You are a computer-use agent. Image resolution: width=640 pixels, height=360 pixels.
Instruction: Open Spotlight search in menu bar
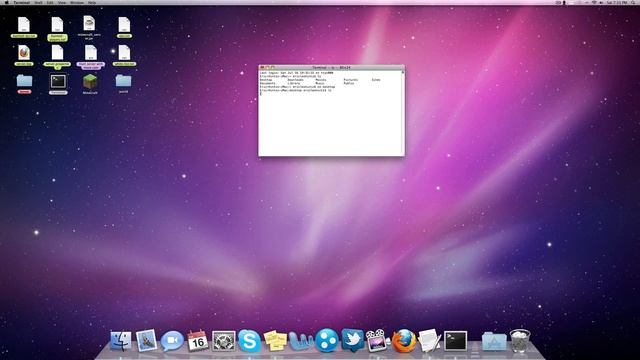point(633,2)
